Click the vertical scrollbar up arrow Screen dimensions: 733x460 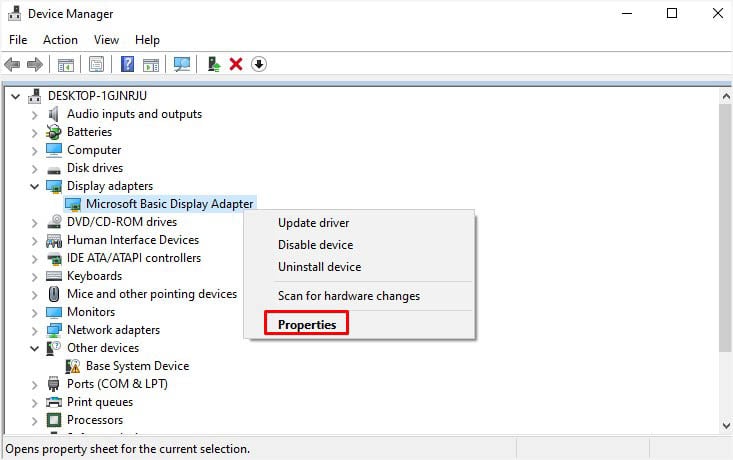(x=726, y=97)
